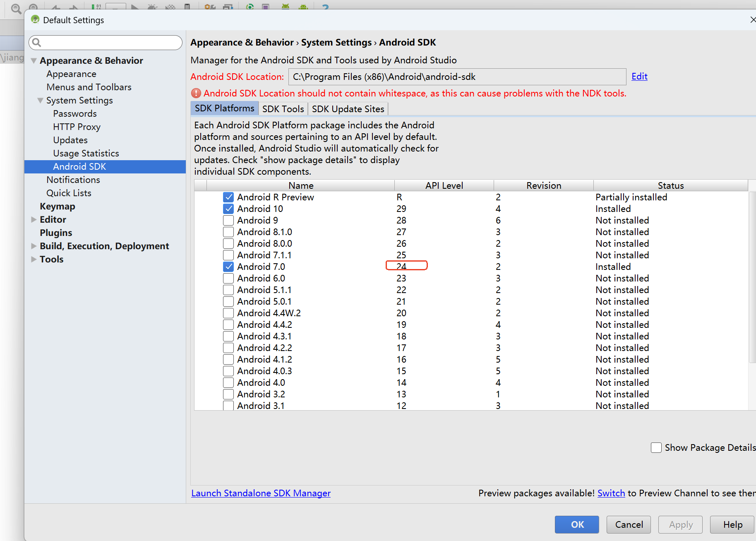Select Appearance in the settings tree
Screen dimensions: 756x541
[71, 74]
